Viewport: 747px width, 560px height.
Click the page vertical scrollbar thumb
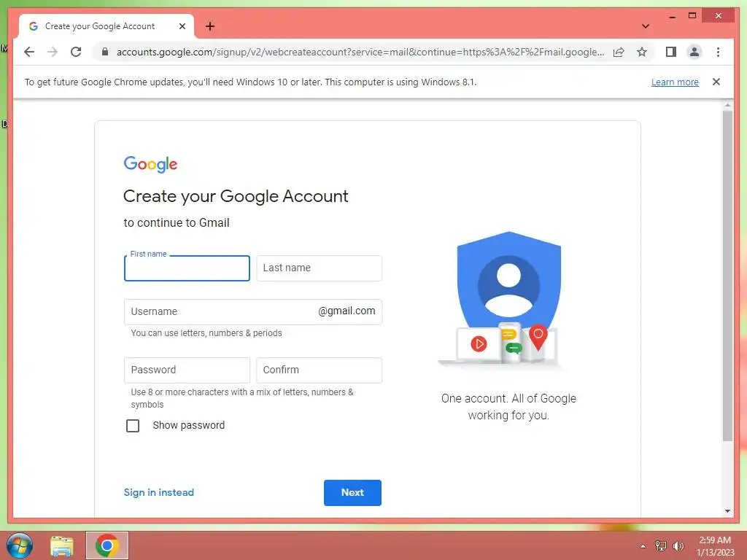tap(727, 276)
